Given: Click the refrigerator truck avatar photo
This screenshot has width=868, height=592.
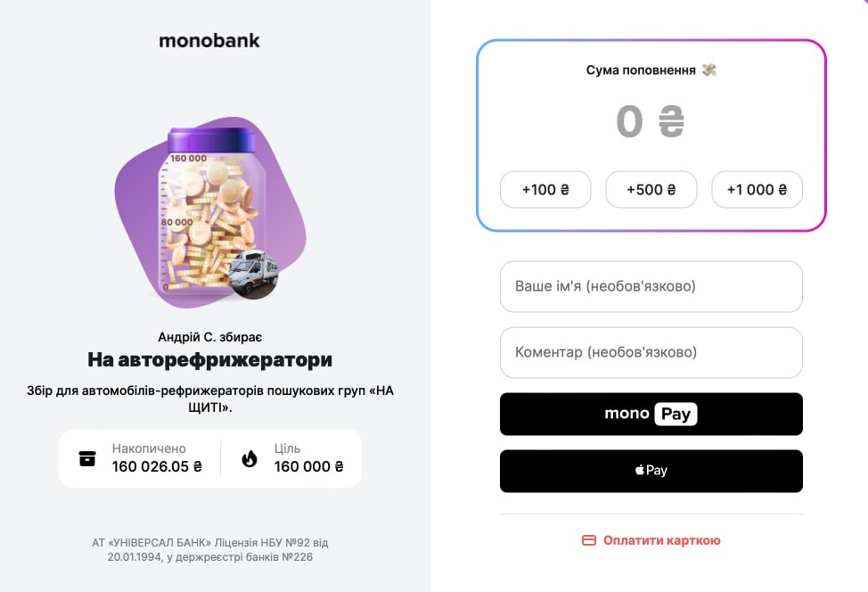Looking at the screenshot, I should [x=253, y=275].
